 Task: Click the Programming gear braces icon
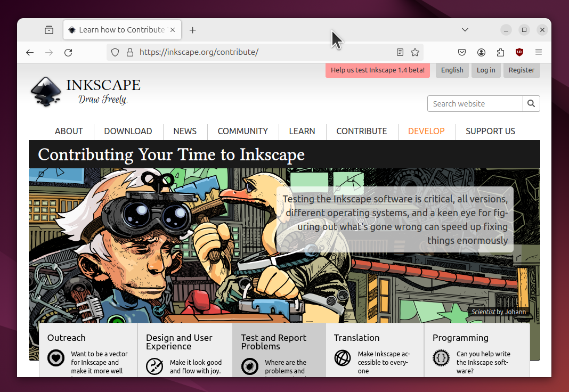click(441, 358)
